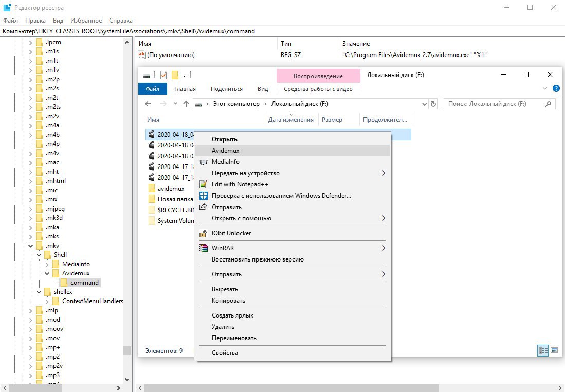The image size is (565, 392).
Task: Collapse the shellex registry key
Action: click(x=39, y=292)
